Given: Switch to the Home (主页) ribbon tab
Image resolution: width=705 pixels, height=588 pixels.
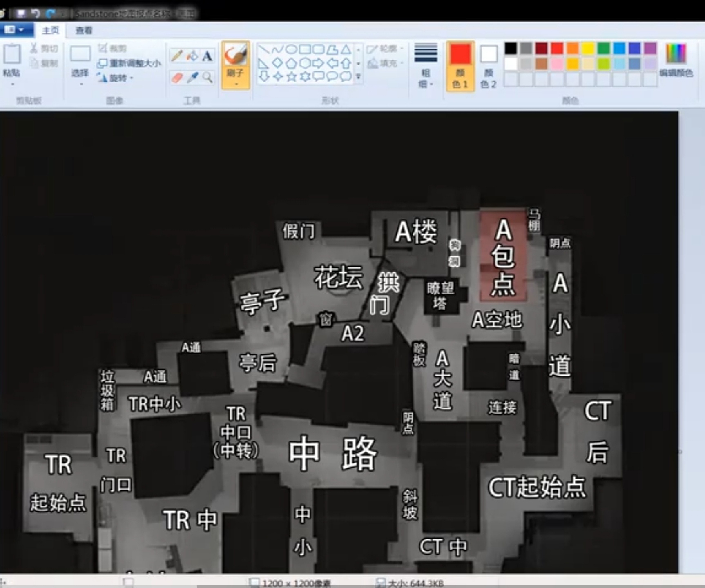Looking at the screenshot, I should click(x=50, y=30).
